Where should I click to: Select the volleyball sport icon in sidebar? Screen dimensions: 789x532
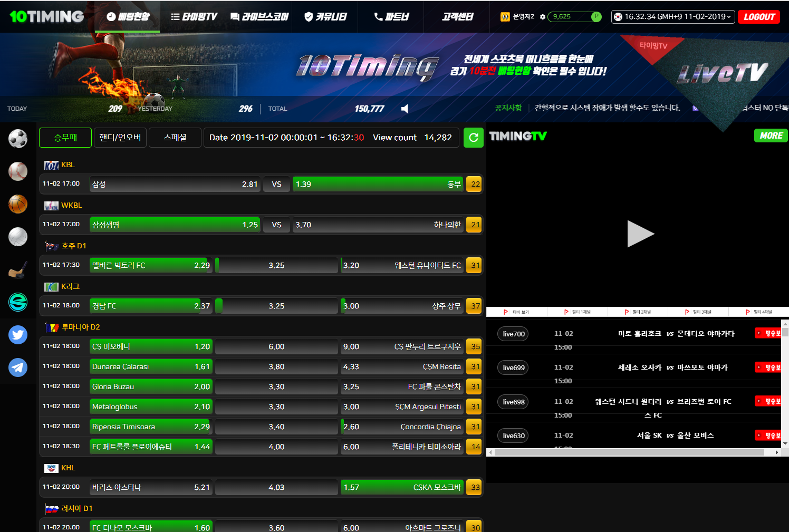click(18, 237)
